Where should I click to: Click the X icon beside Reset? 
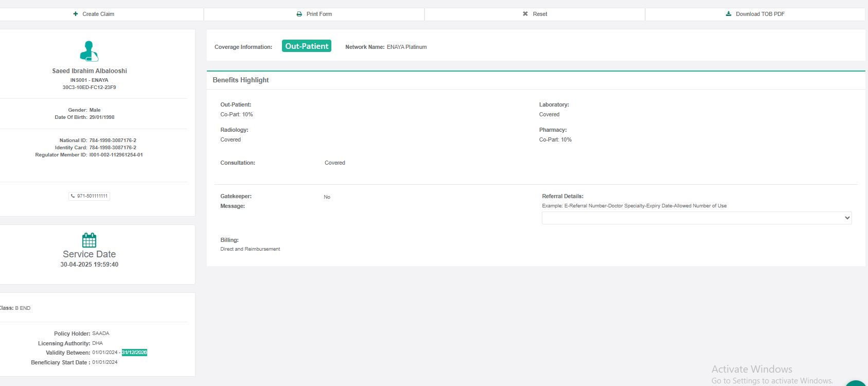click(x=525, y=14)
